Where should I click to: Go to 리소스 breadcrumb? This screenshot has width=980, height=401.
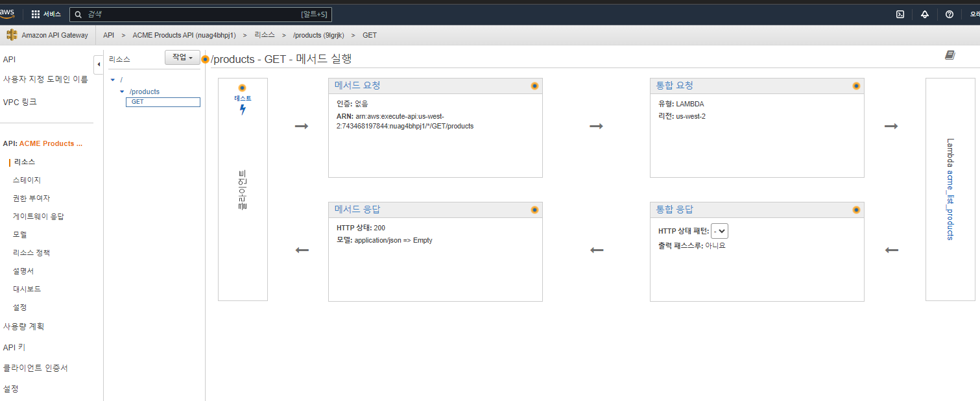click(x=265, y=35)
